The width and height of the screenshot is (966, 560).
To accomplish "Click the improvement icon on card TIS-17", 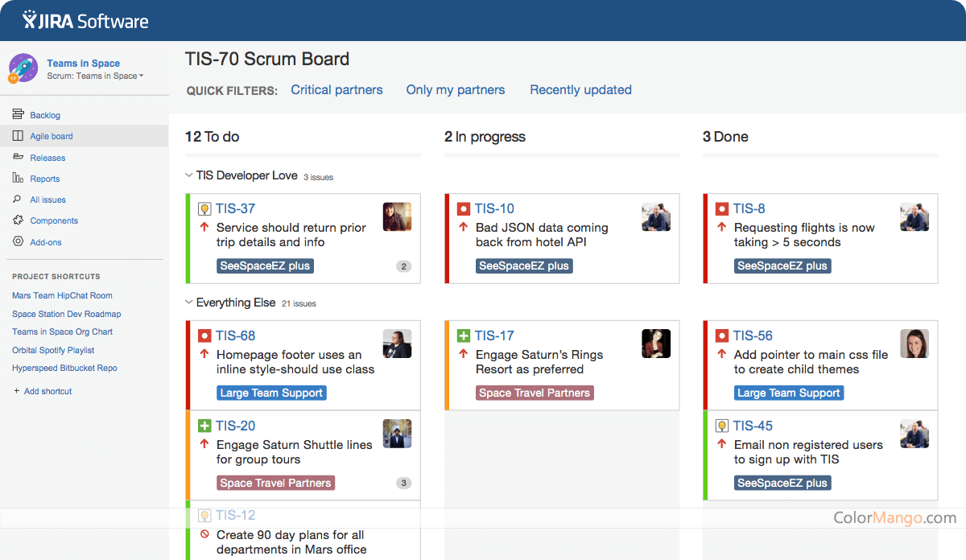I will [x=464, y=336].
